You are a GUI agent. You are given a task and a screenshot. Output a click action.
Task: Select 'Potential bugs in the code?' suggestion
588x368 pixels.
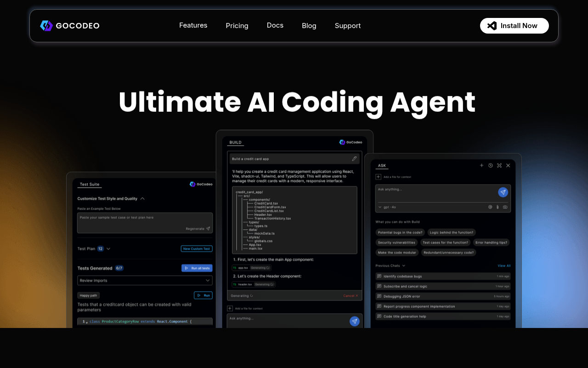400,233
